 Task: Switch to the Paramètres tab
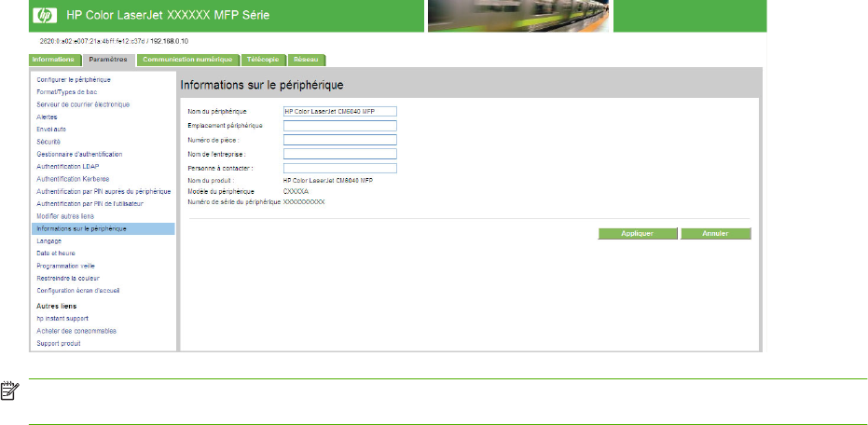click(108, 60)
